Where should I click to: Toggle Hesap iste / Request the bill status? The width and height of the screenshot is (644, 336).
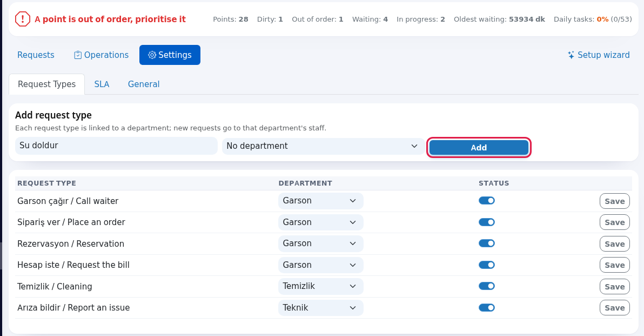pos(487,265)
